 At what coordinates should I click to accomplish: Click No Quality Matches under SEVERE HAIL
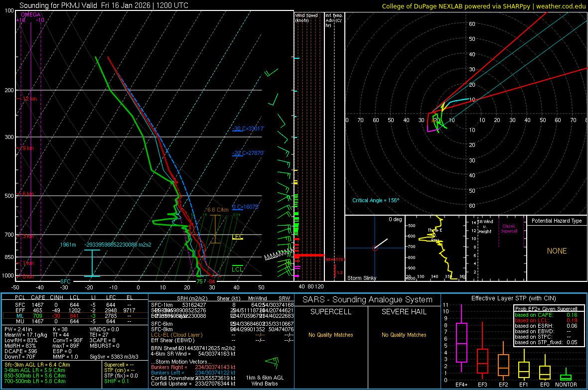(404, 335)
